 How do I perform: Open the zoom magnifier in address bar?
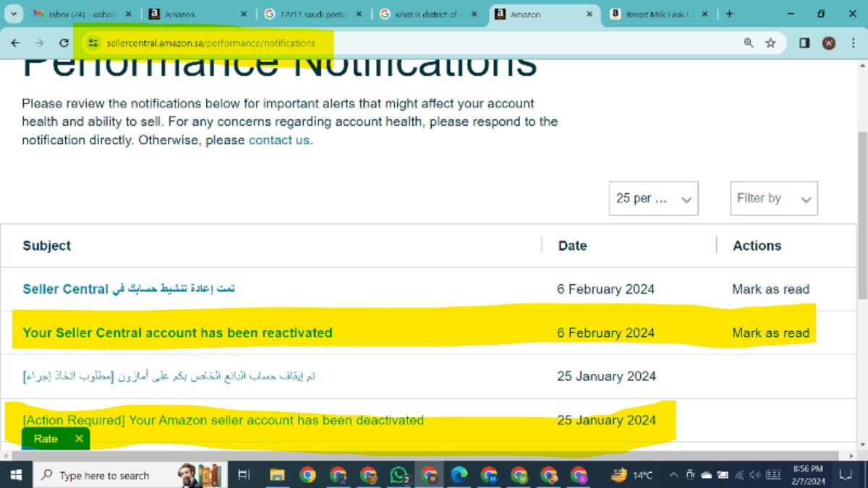(749, 43)
